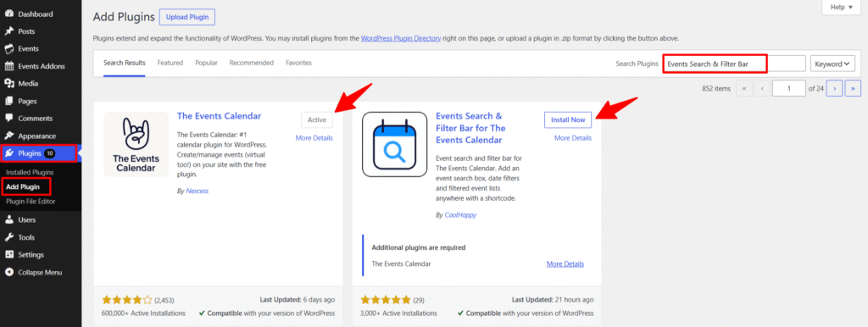Open More Details under the Active button
Image resolution: width=868 pixels, height=327 pixels.
click(314, 138)
